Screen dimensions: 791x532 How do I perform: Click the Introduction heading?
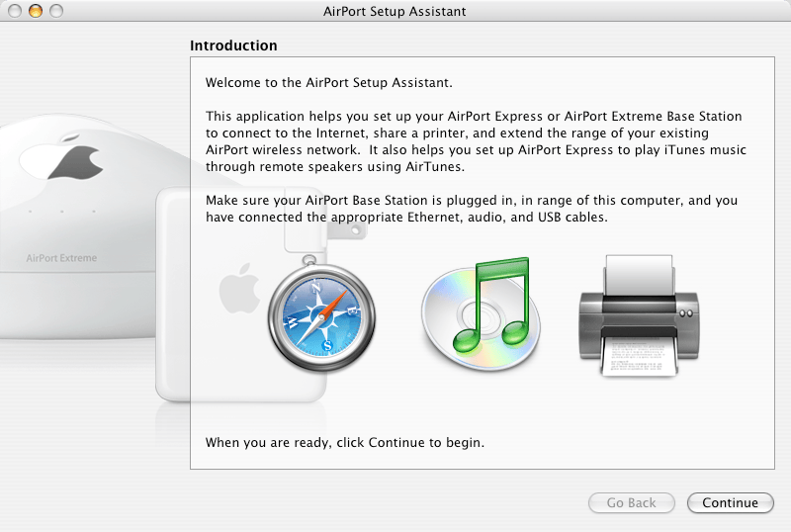233,45
